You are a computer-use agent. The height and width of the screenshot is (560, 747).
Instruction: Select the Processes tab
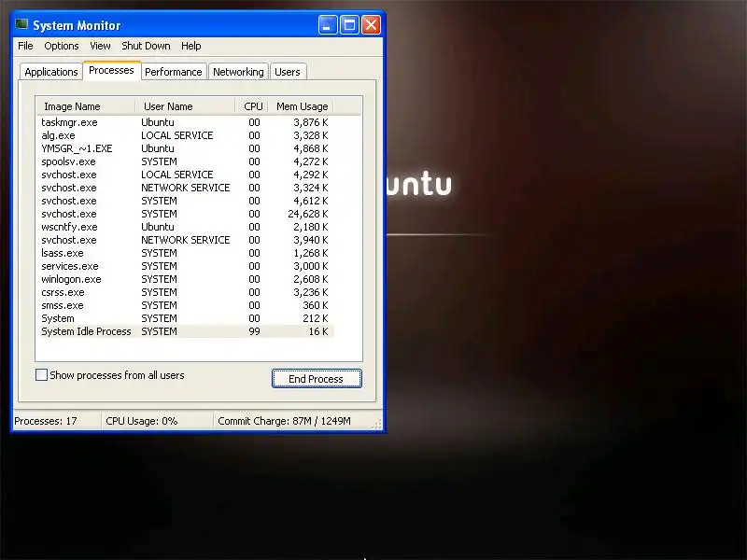[x=111, y=70]
